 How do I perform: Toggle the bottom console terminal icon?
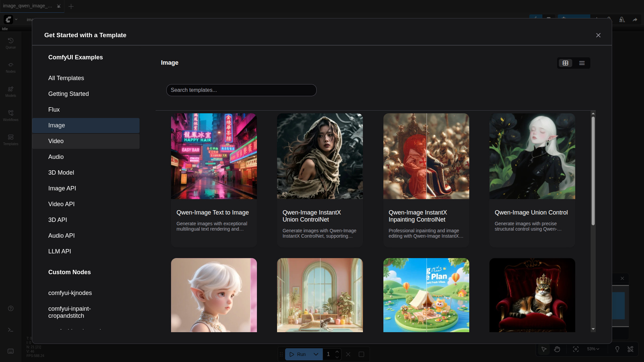click(x=11, y=330)
